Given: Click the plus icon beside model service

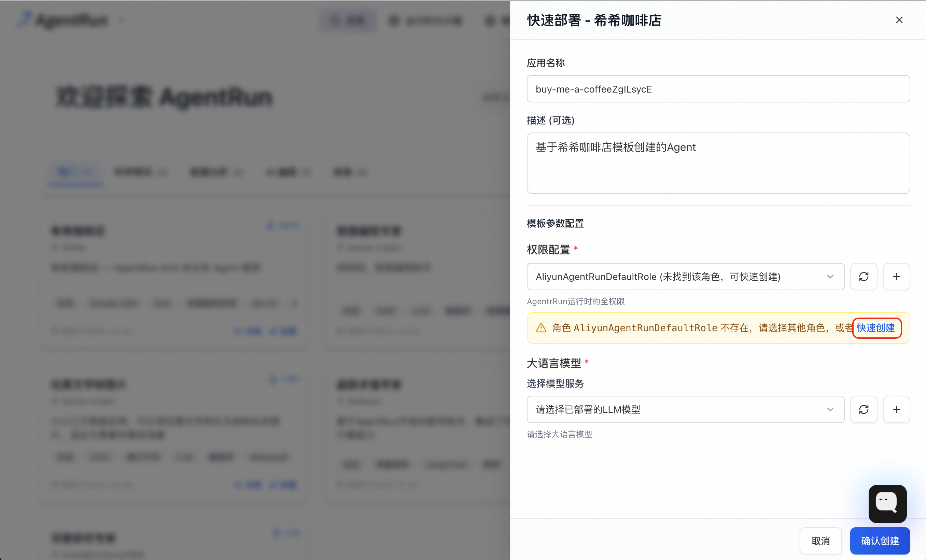Looking at the screenshot, I should 896,409.
